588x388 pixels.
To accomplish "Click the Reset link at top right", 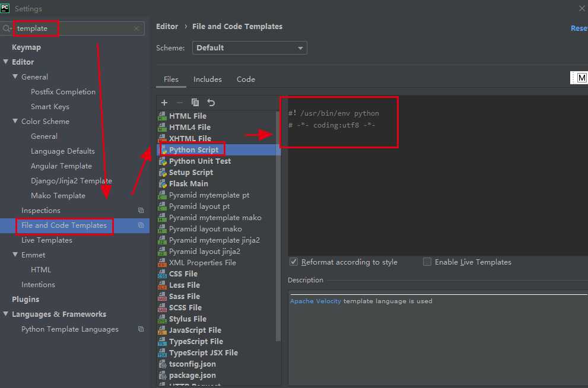I will click(x=579, y=28).
